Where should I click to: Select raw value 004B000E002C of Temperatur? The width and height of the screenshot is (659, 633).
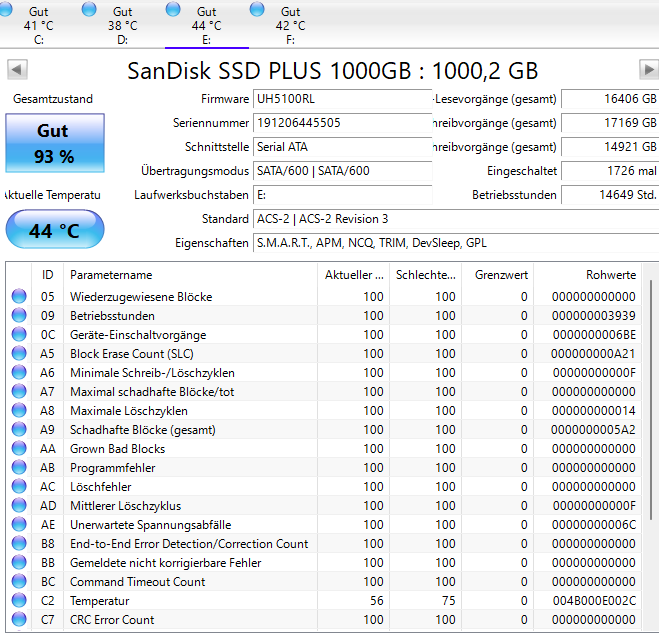pyautogui.click(x=594, y=601)
